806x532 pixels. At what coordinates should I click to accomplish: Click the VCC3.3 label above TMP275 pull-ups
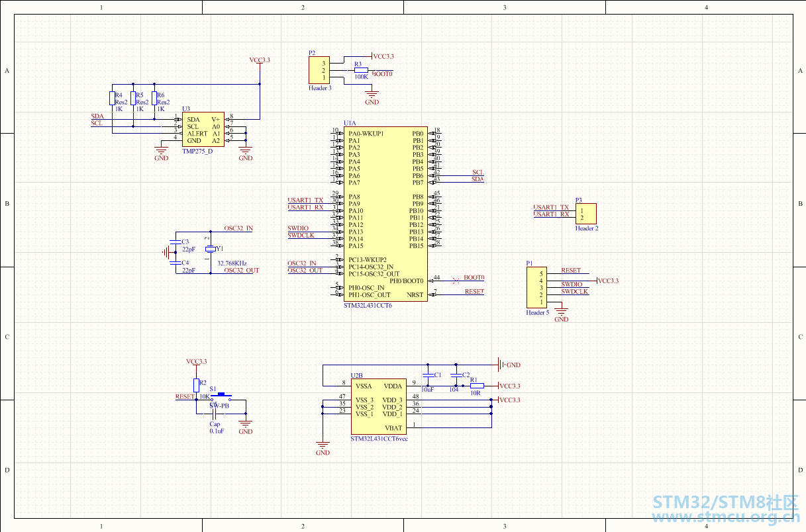(260, 60)
